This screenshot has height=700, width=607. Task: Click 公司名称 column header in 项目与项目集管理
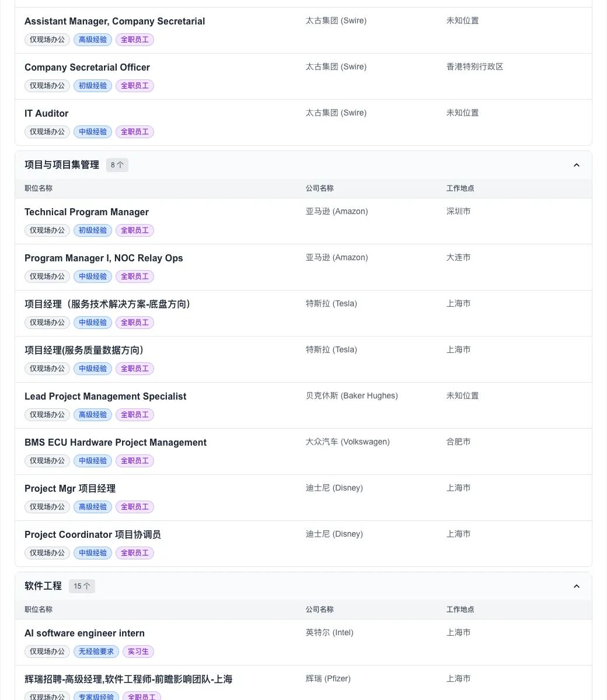(x=319, y=188)
